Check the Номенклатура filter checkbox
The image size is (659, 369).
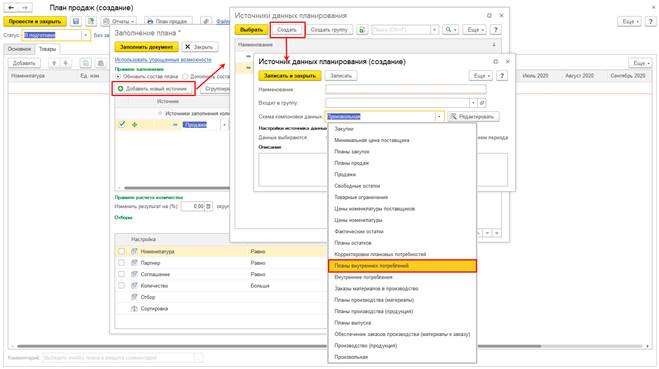tap(121, 251)
